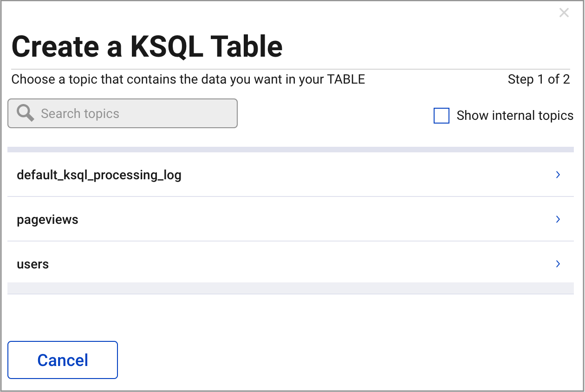Select default_ksql_processing_log as the source topic

coord(99,175)
